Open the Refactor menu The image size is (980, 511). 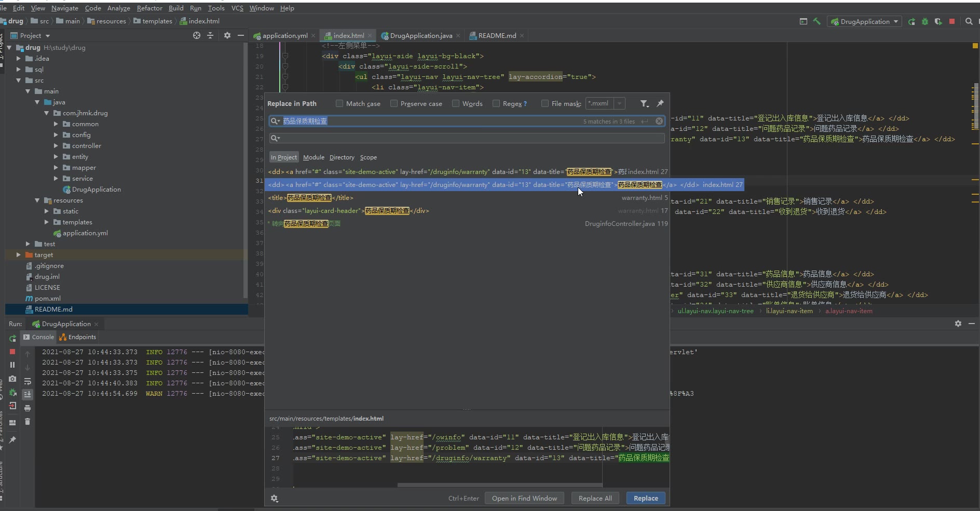(x=149, y=8)
